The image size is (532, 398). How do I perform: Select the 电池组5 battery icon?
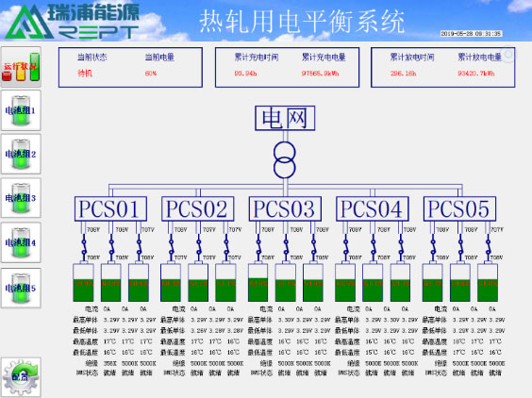(x=21, y=288)
